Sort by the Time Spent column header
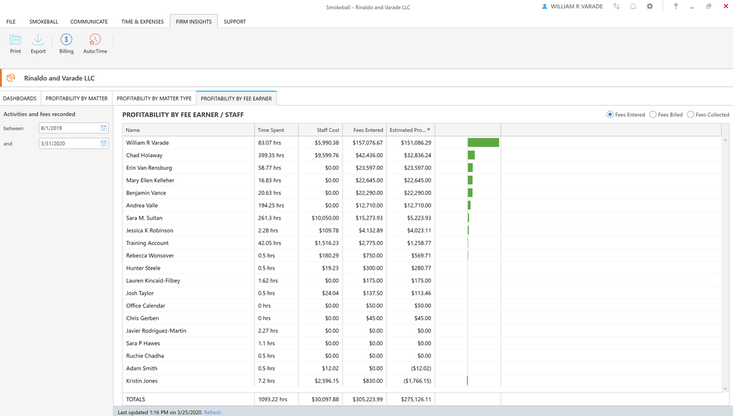The height and width of the screenshot is (416, 733). [277, 130]
